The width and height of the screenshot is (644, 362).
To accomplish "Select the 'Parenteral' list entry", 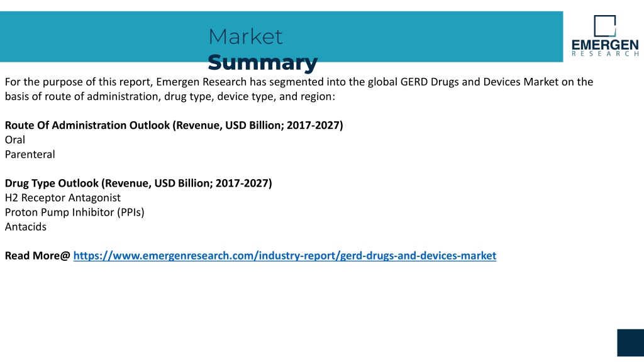I will [x=30, y=155].
